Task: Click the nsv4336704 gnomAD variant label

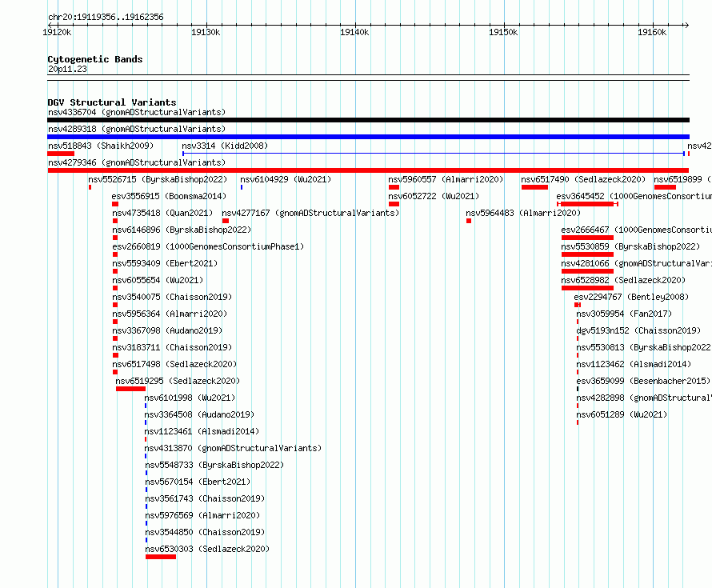Action: coord(137,112)
